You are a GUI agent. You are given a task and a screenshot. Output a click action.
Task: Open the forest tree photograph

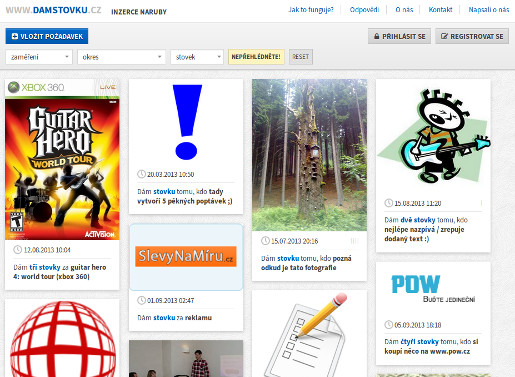[309, 155]
